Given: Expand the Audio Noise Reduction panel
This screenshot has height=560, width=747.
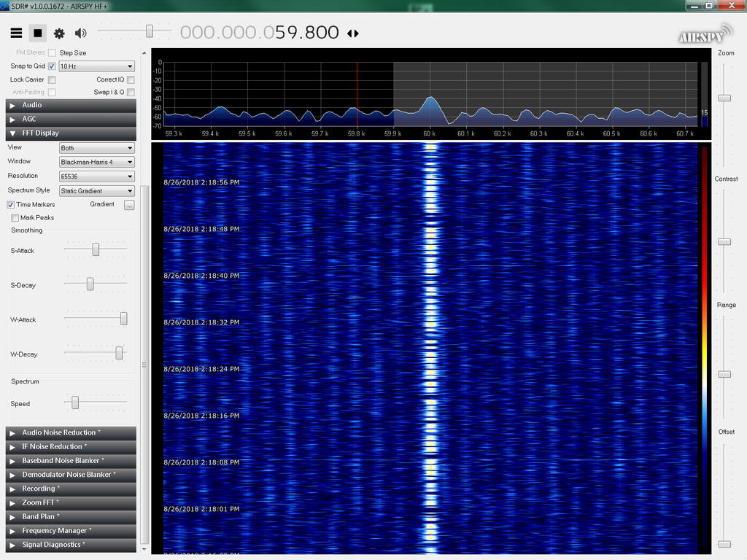Looking at the screenshot, I should tap(71, 433).
